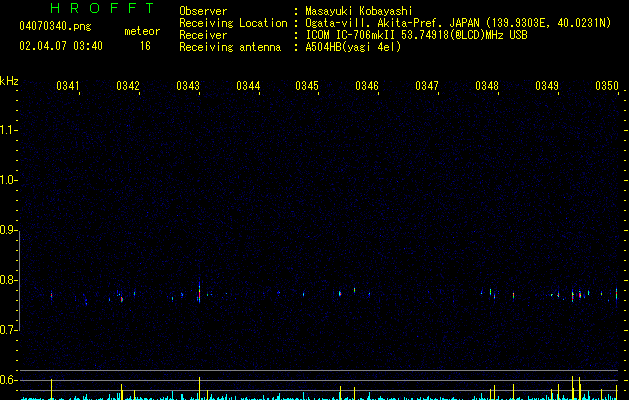Click the 1.0 kHz axis label

click(x=8, y=180)
